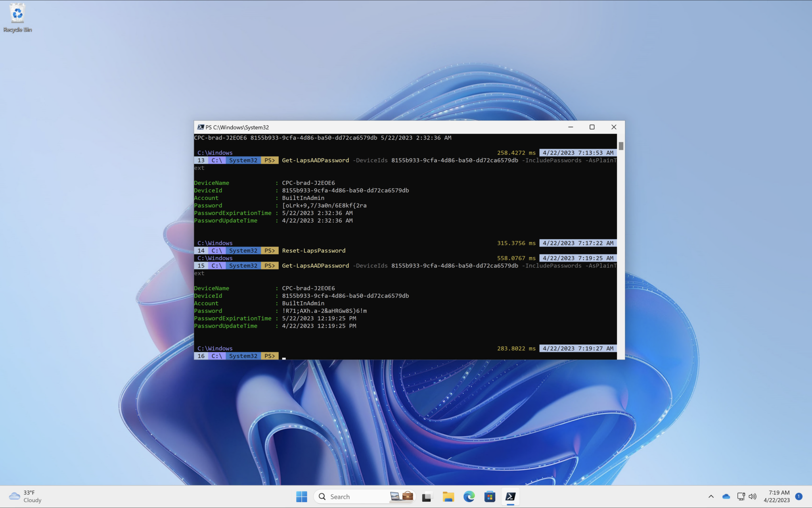Launch File Explorer from taskbar
Screen dimensions: 812x508
coord(448,496)
